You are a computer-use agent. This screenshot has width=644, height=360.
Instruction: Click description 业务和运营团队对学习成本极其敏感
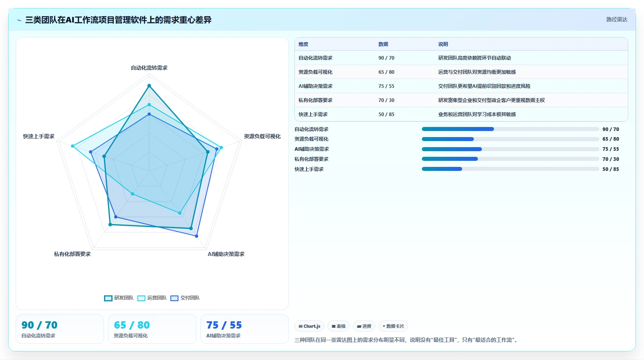(x=477, y=114)
